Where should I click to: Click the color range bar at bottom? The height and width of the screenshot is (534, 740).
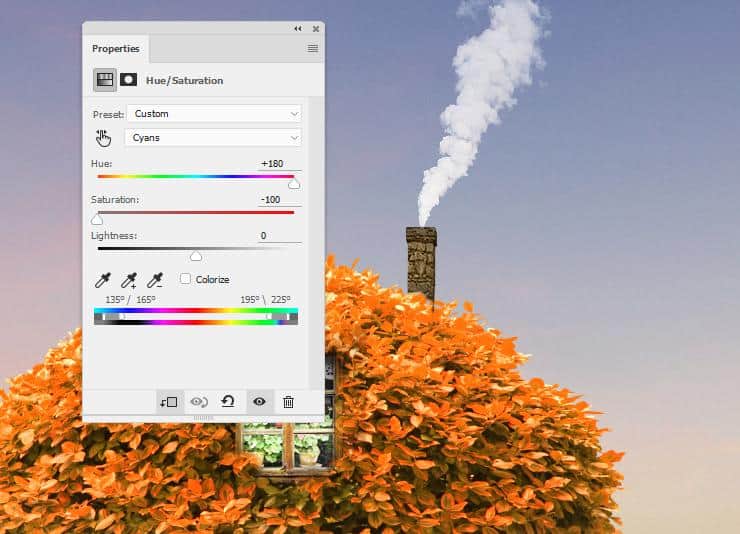click(196, 317)
